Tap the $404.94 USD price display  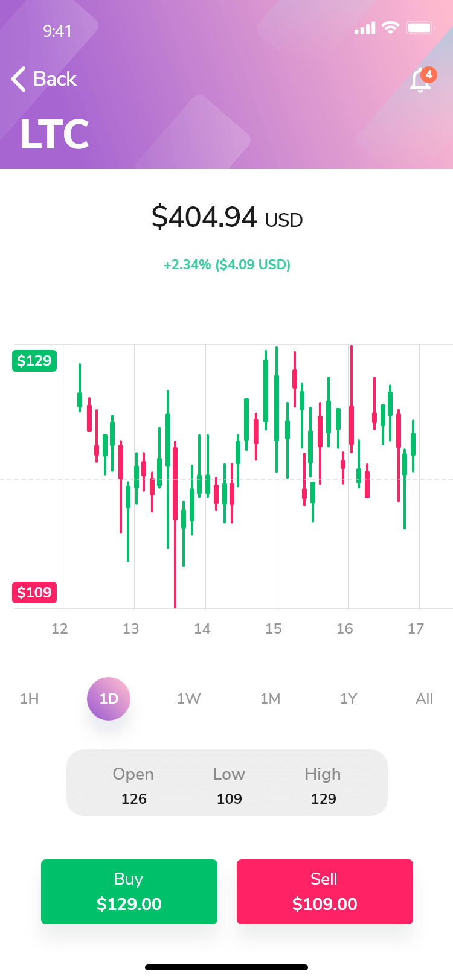click(x=226, y=217)
